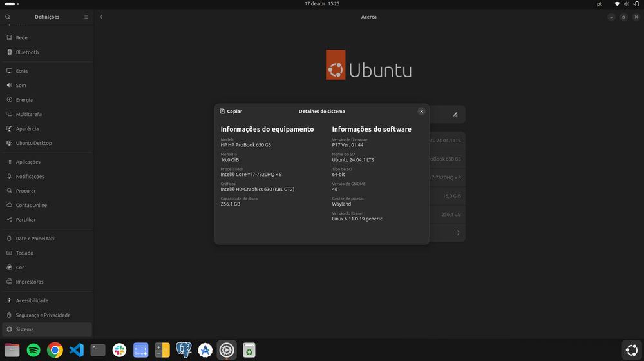Open Som settings from the sidebar
Screen dimensions: 644x361
tap(21, 85)
